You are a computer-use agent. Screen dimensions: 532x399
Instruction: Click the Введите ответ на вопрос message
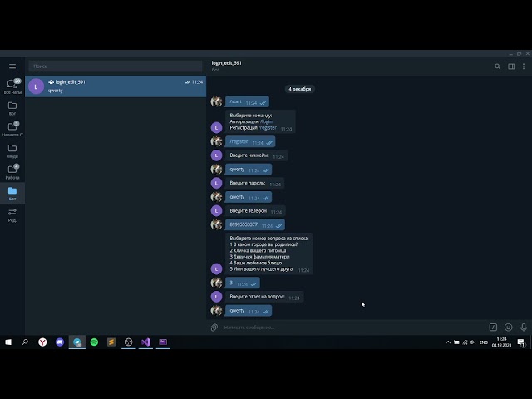264,297
